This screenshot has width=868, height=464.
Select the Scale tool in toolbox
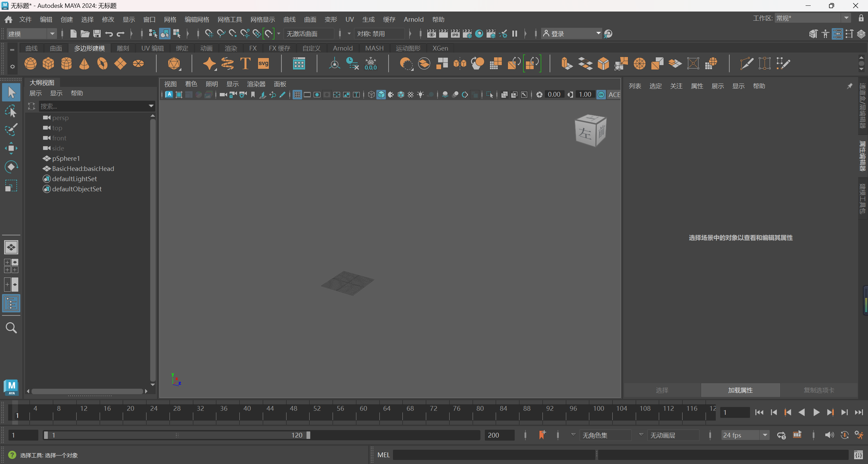pyautogui.click(x=11, y=186)
